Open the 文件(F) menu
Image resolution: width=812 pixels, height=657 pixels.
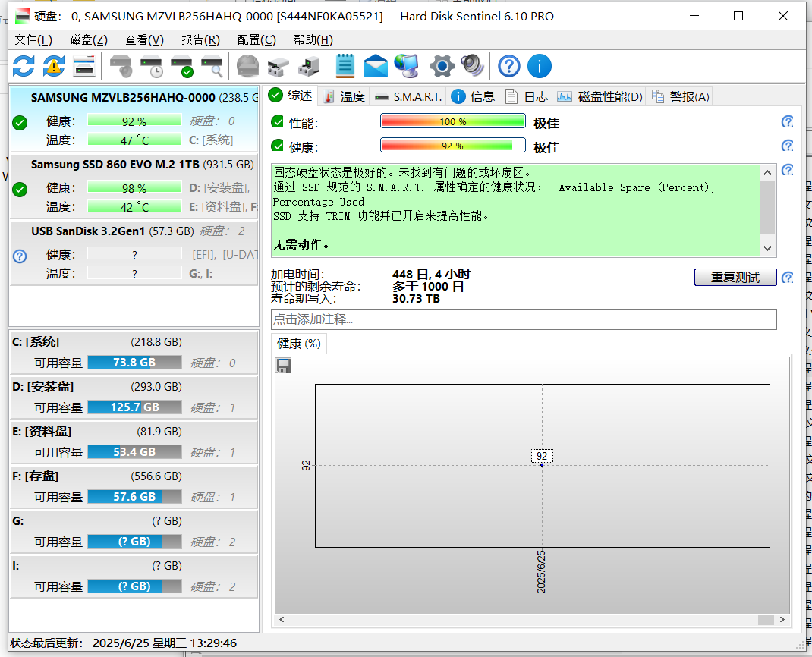coord(33,40)
